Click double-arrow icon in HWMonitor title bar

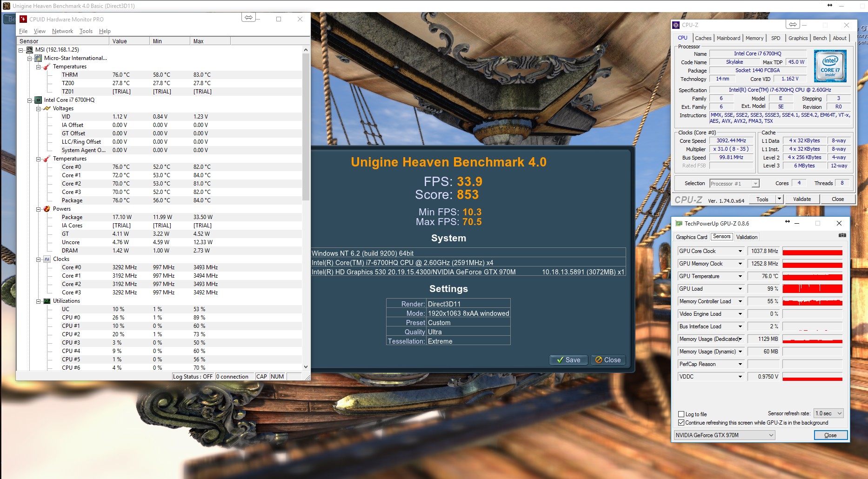249,18
